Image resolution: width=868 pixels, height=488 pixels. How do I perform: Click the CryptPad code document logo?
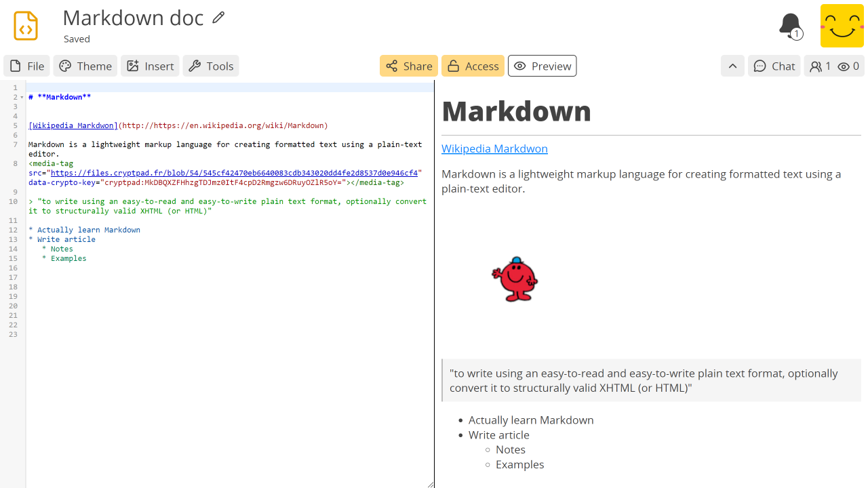(26, 26)
